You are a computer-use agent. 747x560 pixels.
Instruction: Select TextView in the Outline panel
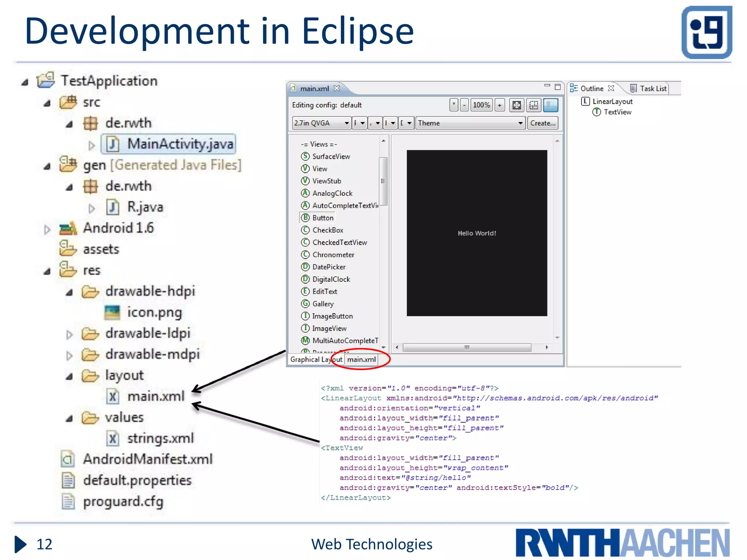(x=612, y=112)
